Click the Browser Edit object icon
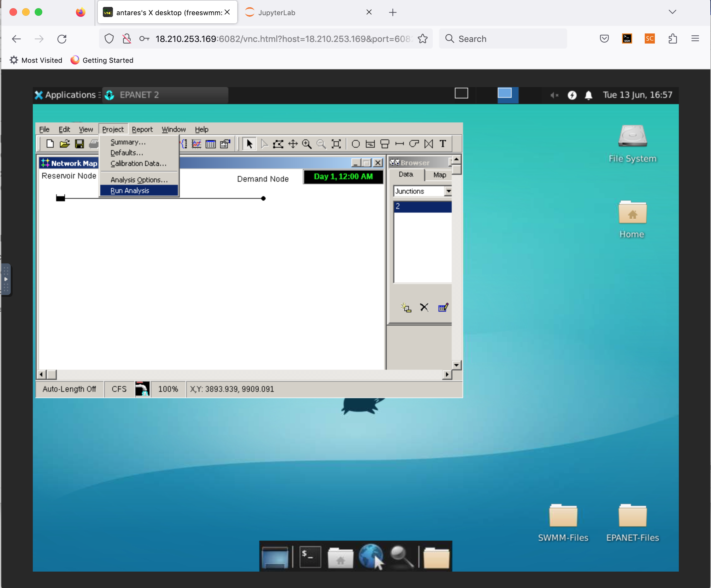The image size is (711, 588). (x=443, y=307)
